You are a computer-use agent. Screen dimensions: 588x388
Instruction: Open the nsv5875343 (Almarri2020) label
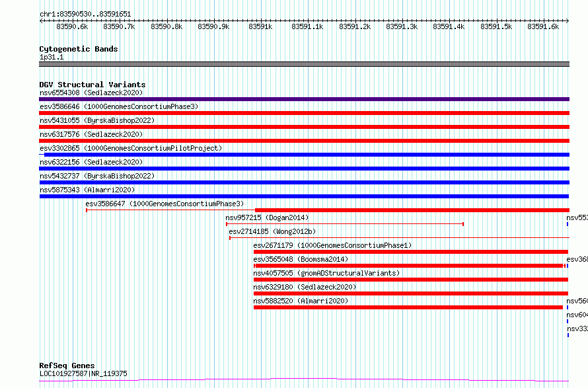click(x=87, y=190)
